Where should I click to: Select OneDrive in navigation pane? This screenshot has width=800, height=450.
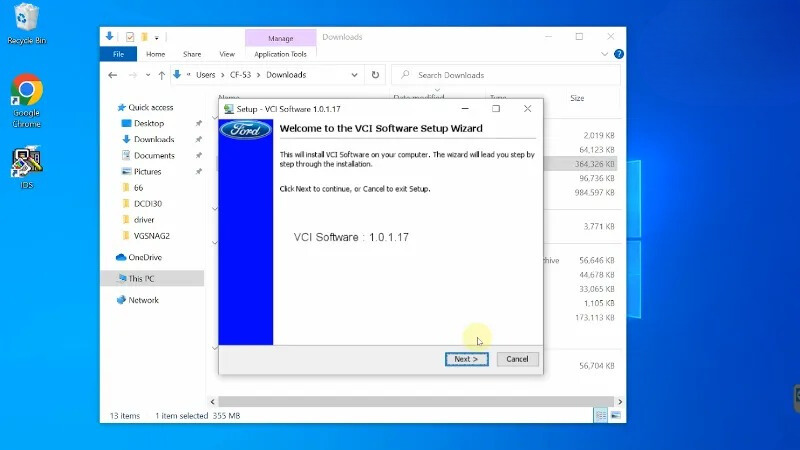pos(145,257)
